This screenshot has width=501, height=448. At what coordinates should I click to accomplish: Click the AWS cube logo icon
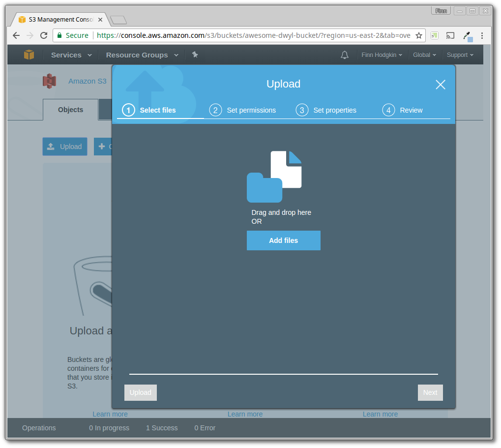click(29, 55)
